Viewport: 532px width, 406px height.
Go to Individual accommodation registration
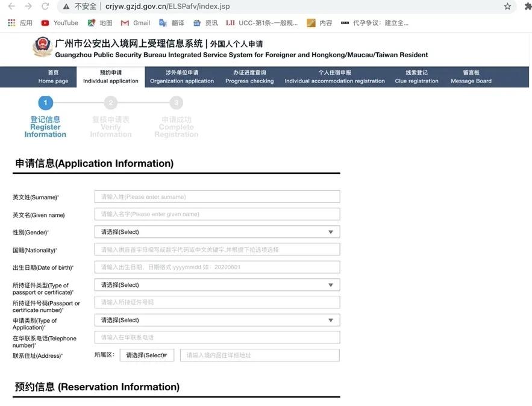(x=334, y=77)
